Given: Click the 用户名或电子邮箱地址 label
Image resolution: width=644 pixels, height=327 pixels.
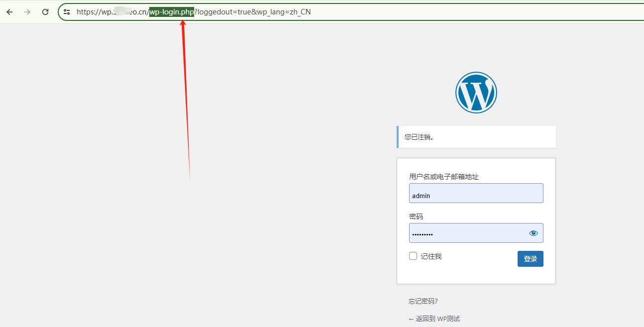Looking at the screenshot, I should point(444,177).
